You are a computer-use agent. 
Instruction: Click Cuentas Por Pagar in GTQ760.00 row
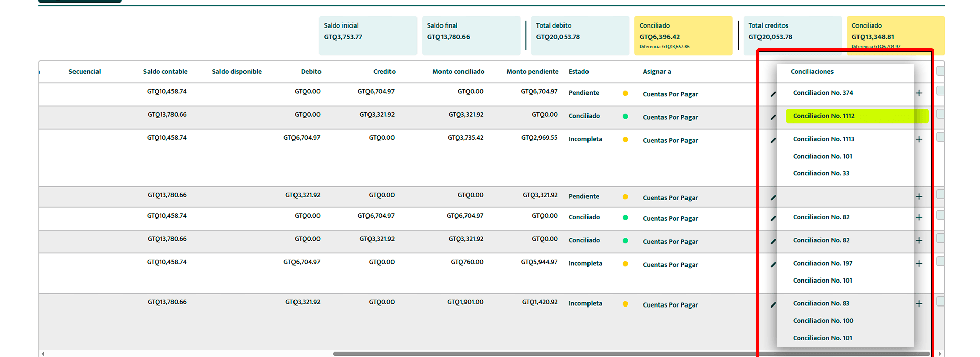pyautogui.click(x=670, y=265)
